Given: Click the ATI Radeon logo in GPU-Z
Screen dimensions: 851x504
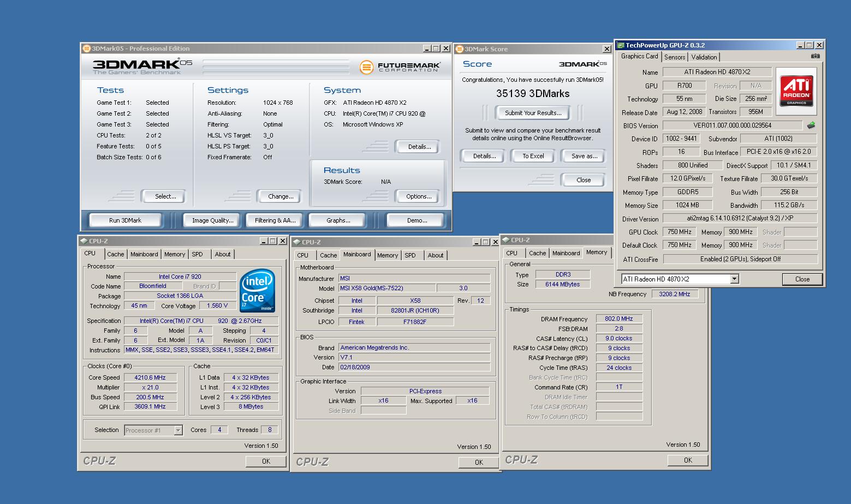Looking at the screenshot, I should [796, 91].
